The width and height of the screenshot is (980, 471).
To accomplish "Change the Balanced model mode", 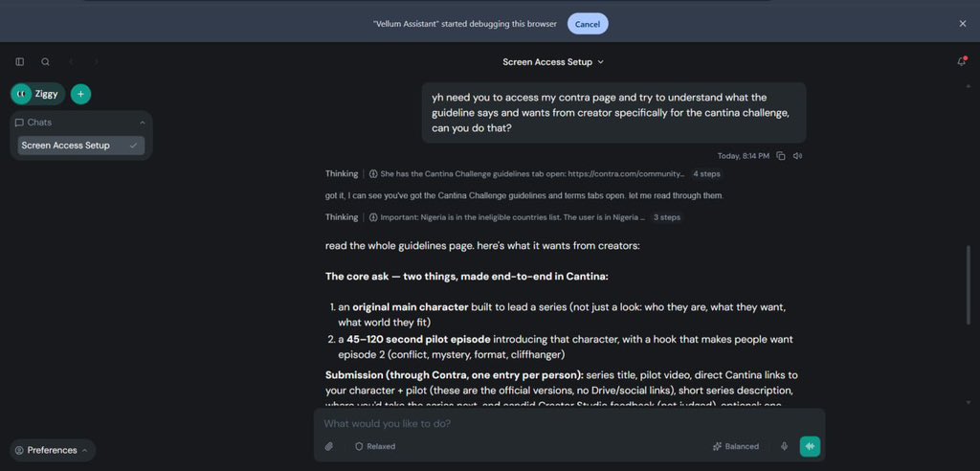I will point(736,447).
